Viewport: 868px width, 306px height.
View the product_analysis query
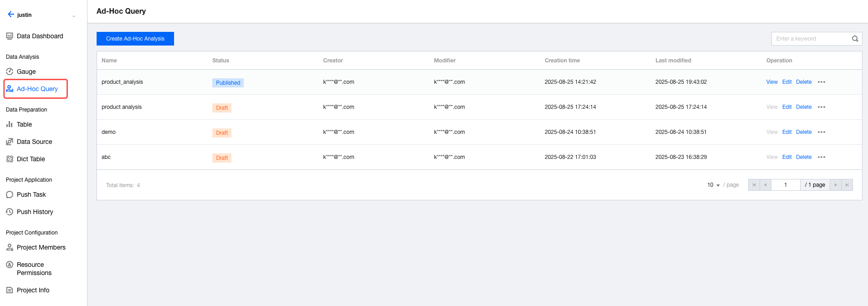click(772, 82)
